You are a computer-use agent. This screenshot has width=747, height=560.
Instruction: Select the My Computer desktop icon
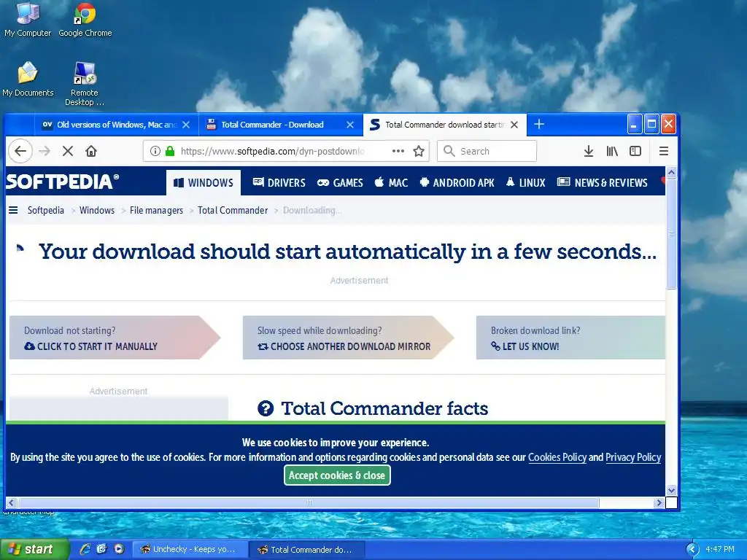pyautogui.click(x=28, y=20)
